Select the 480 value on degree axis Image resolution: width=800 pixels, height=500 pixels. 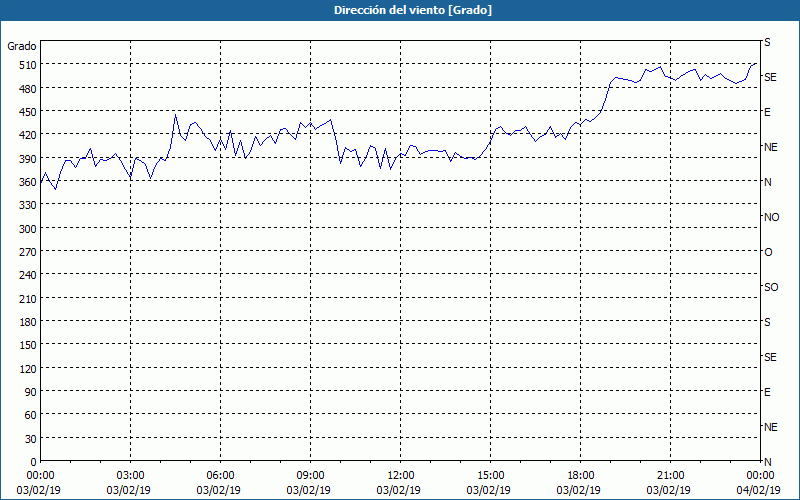point(29,89)
